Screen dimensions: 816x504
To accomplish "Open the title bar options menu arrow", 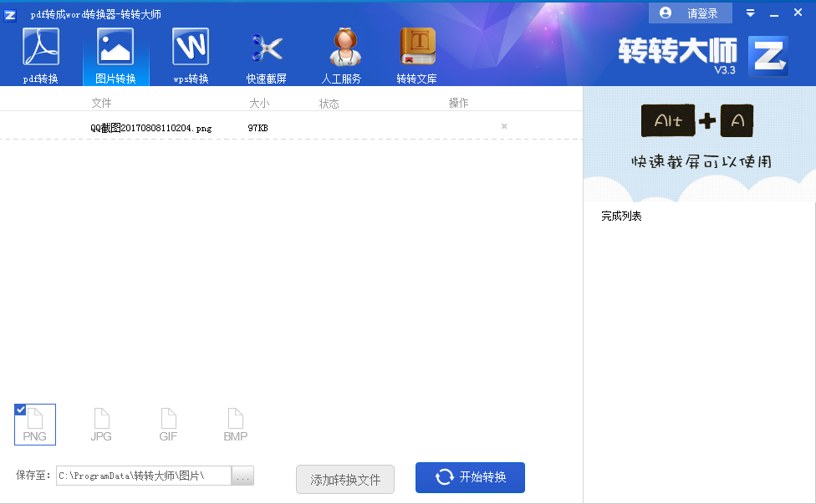I will (750, 13).
